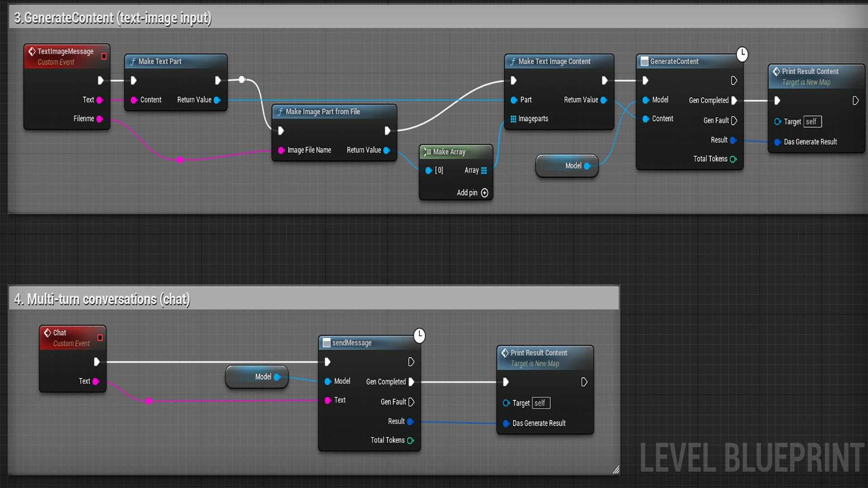Click the resize handle of the chat comment box
Image resolution: width=868 pixels, height=488 pixels.
point(616,470)
